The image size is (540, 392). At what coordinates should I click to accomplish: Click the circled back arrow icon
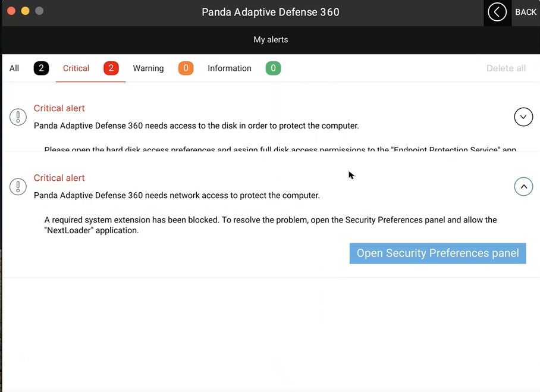(497, 12)
